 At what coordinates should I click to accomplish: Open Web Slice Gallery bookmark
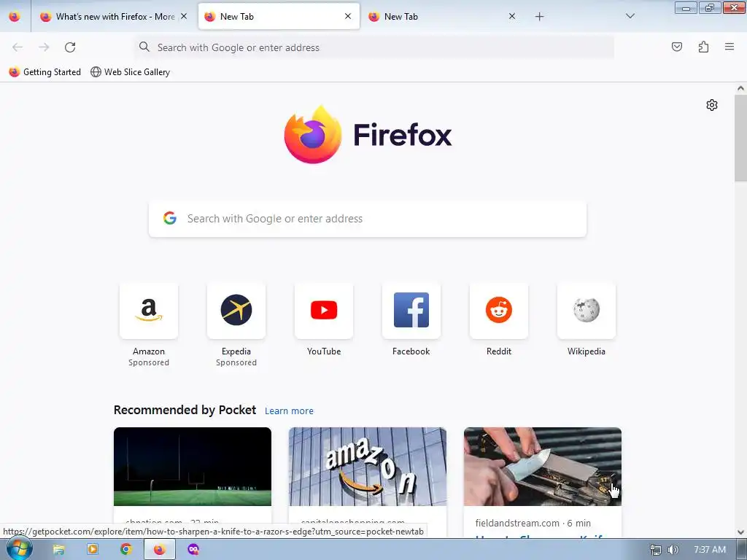tap(130, 72)
